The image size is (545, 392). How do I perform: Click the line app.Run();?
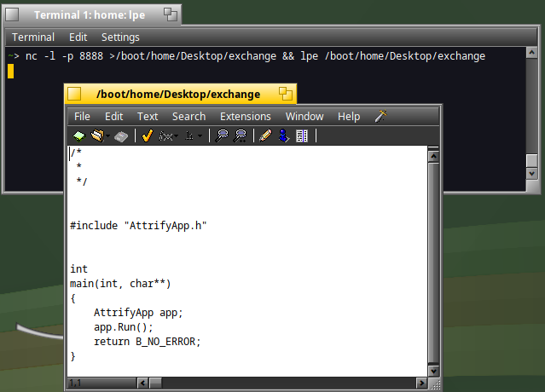click(123, 327)
